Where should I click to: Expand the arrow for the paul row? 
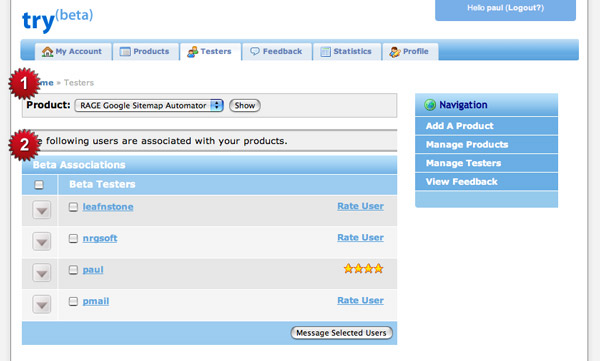42,273
